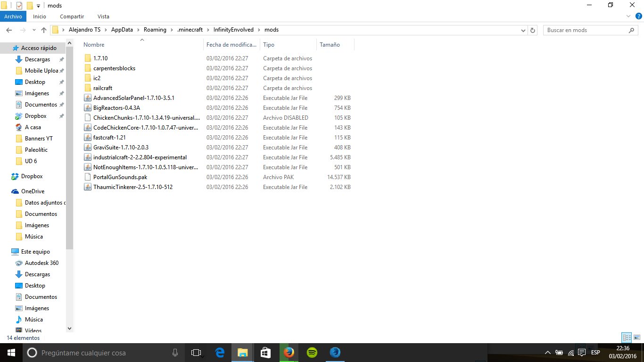Select the ic2 folder
This screenshot has height=362, width=644.
tap(97, 78)
